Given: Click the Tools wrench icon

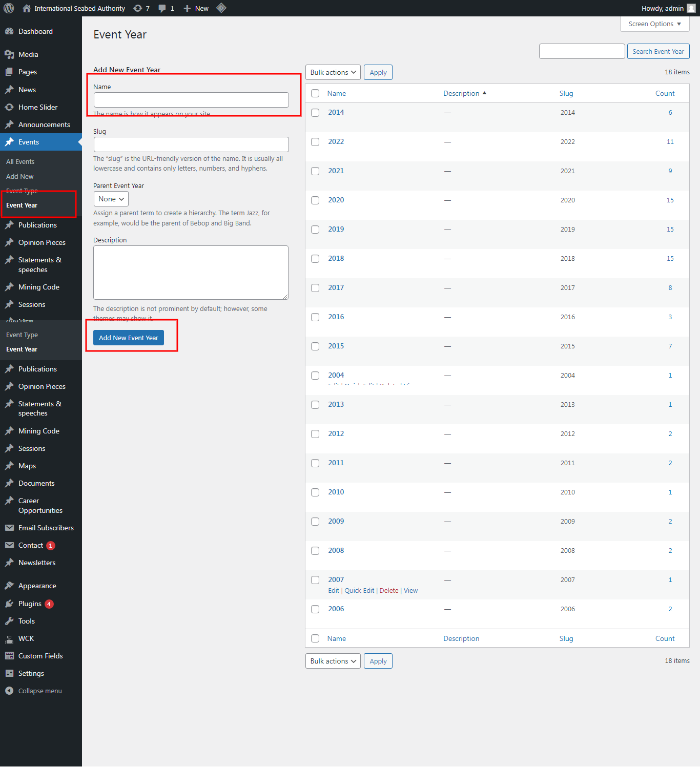Looking at the screenshot, I should point(9,621).
